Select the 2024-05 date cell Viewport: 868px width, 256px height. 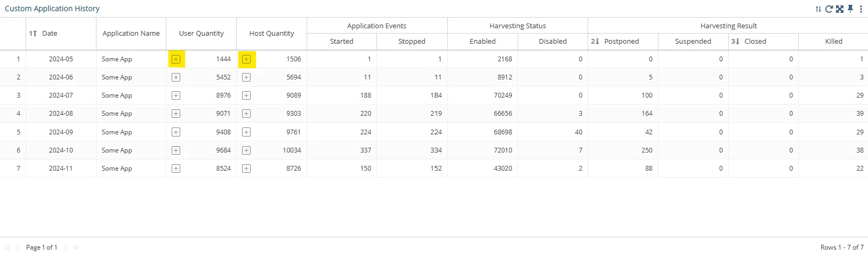[x=61, y=59]
